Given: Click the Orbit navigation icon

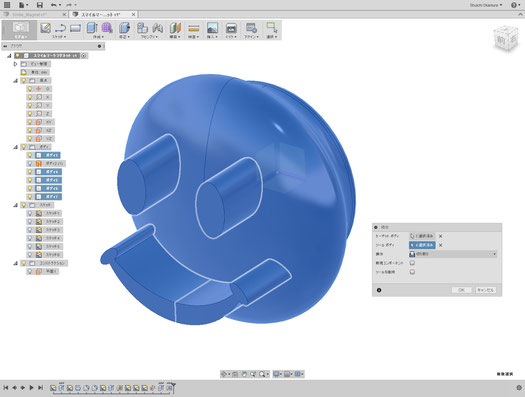Looking at the screenshot, I should click(224, 374).
